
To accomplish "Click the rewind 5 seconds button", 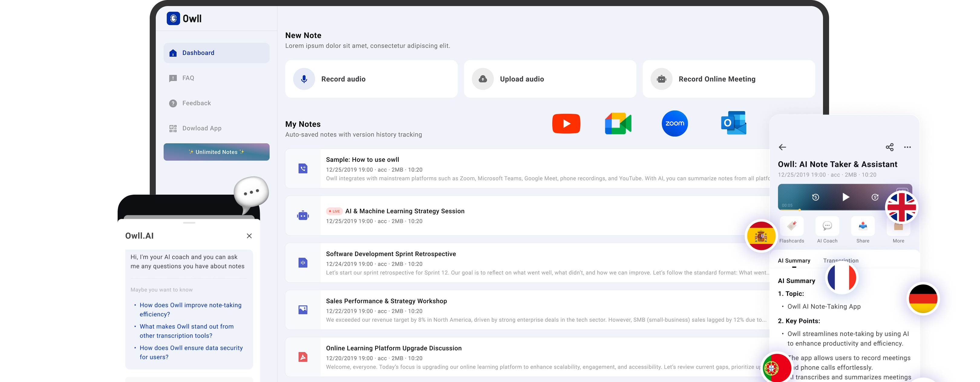I will click(815, 197).
